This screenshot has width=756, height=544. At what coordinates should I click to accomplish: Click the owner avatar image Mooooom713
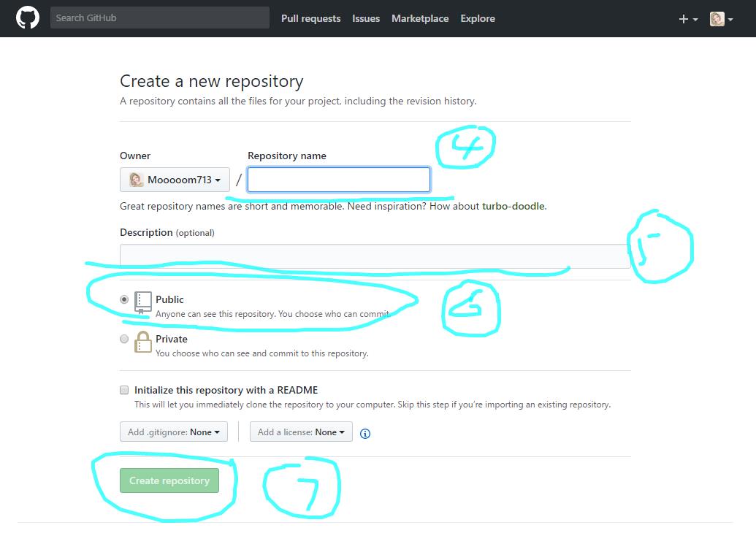(x=137, y=180)
